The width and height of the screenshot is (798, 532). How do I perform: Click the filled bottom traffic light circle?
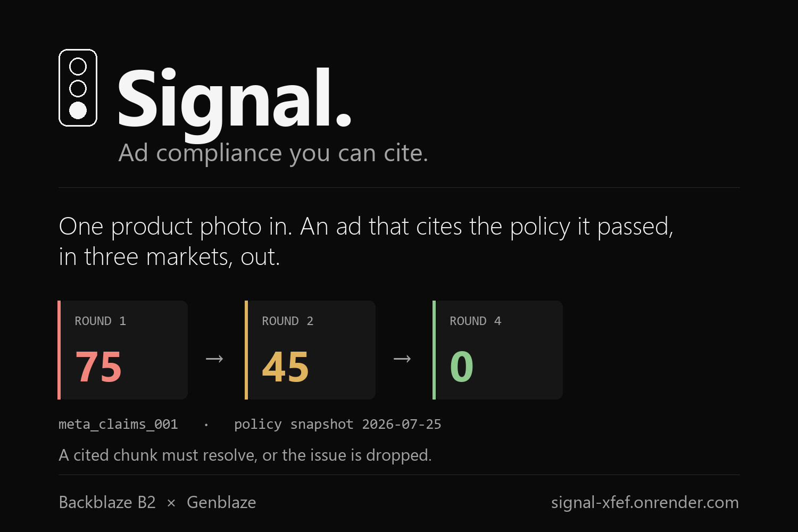78,110
